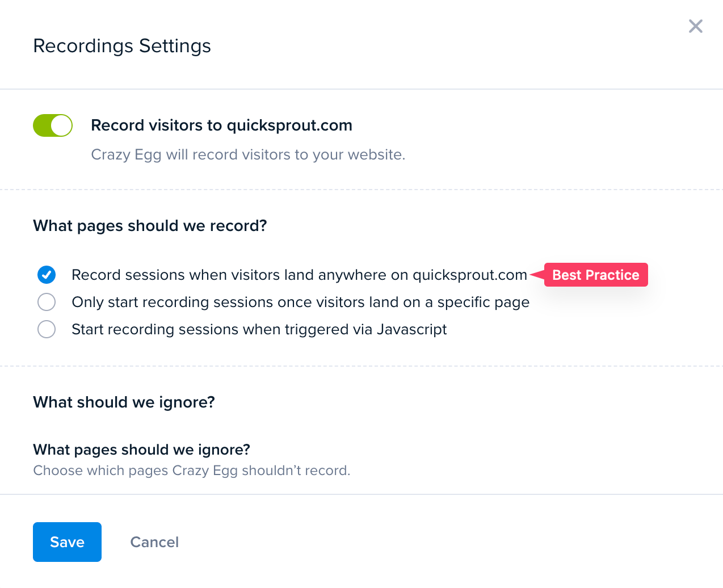The width and height of the screenshot is (723, 588).
Task: Click the 'What pages should we ignore?' subheading
Action: (x=141, y=450)
